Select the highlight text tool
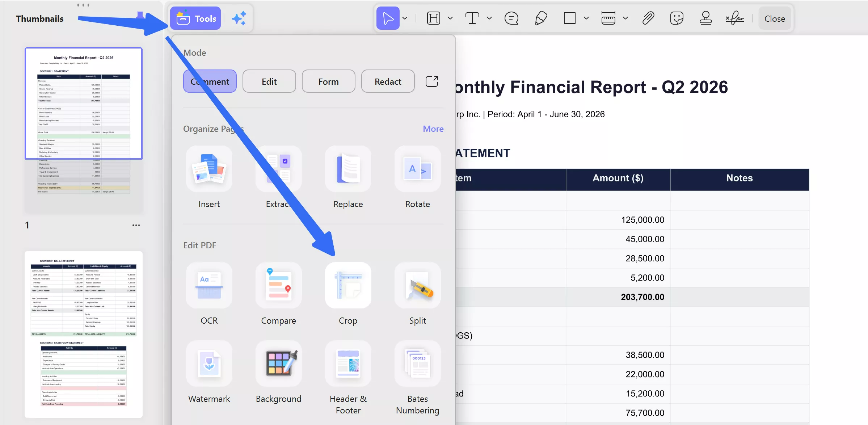The height and width of the screenshot is (425, 868). click(433, 18)
